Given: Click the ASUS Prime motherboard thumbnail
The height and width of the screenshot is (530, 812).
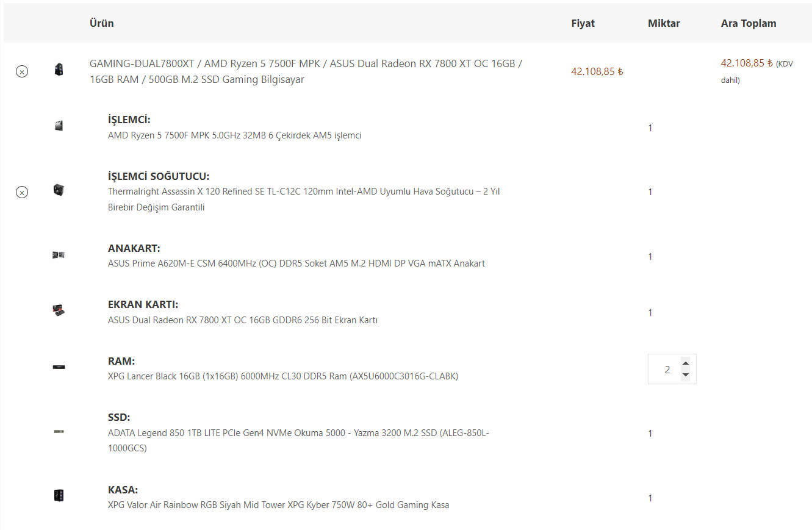Looking at the screenshot, I should pos(59,254).
